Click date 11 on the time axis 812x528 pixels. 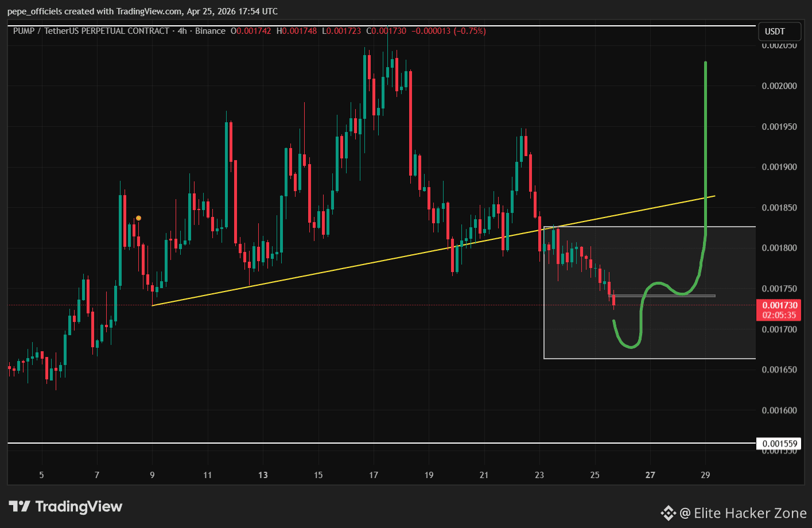tap(208, 475)
